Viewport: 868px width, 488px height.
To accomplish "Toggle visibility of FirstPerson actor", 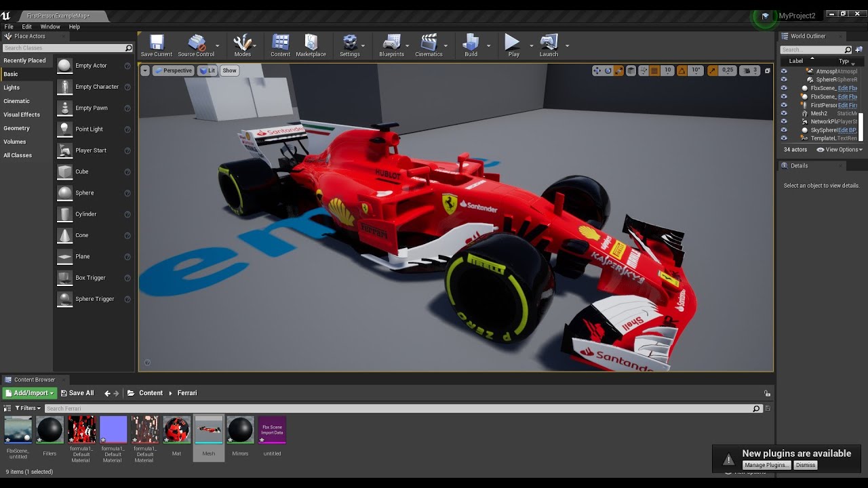I will click(784, 105).
